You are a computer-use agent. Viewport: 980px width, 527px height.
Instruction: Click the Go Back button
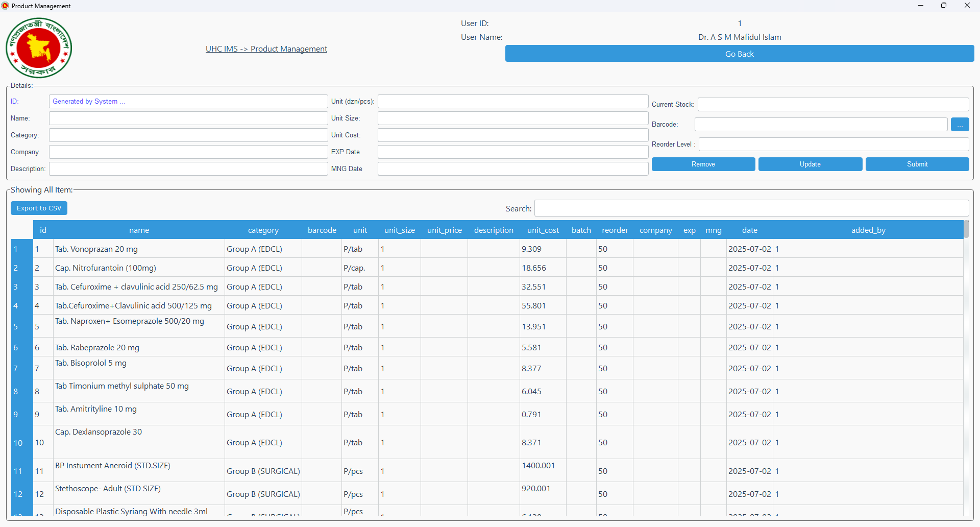pos(739,54)
